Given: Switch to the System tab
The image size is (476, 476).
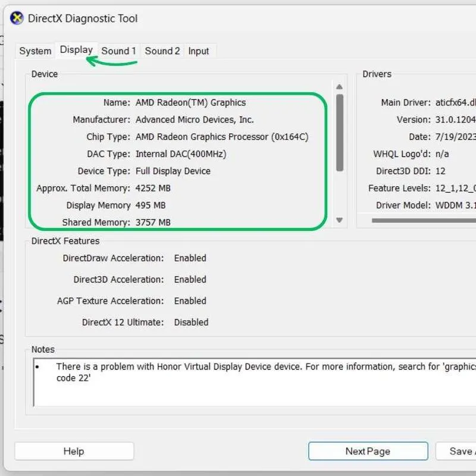Looking at the screenshot, I should (34, 51).
